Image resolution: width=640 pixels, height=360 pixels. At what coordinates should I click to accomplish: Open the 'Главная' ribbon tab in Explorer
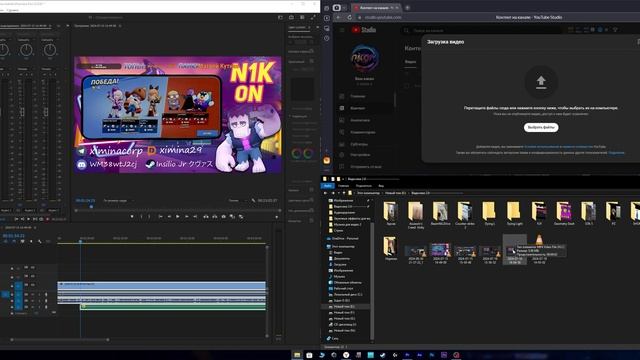tap(343, 186)
